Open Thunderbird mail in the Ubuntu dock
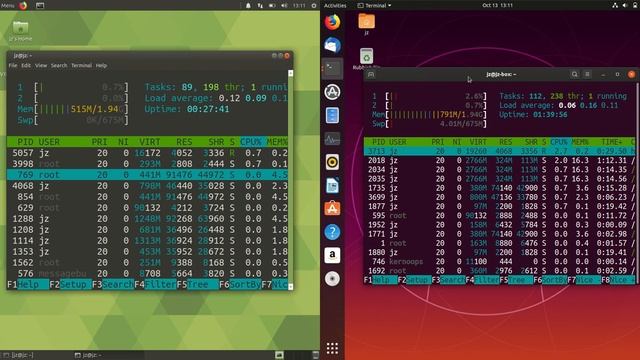640x360 pixels. tap(333, 45)
